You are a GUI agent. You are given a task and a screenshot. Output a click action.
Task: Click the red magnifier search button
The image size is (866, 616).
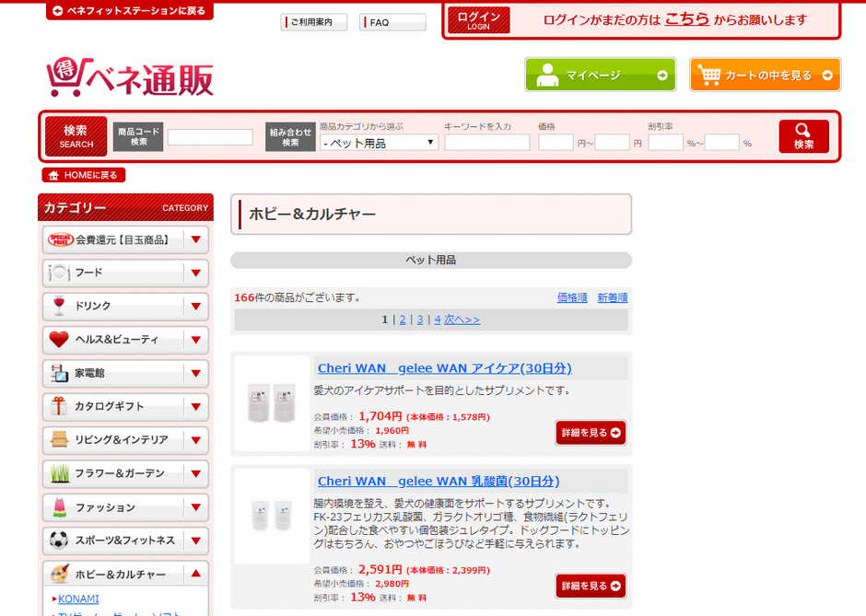click(x=802, y=136)
